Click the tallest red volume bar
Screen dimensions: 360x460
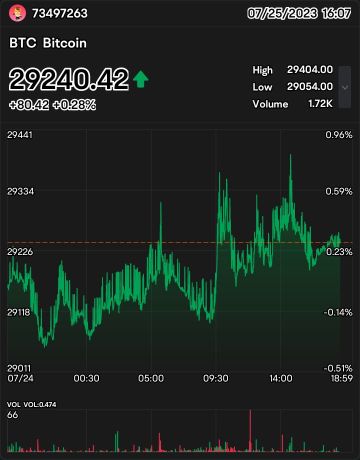250,431
